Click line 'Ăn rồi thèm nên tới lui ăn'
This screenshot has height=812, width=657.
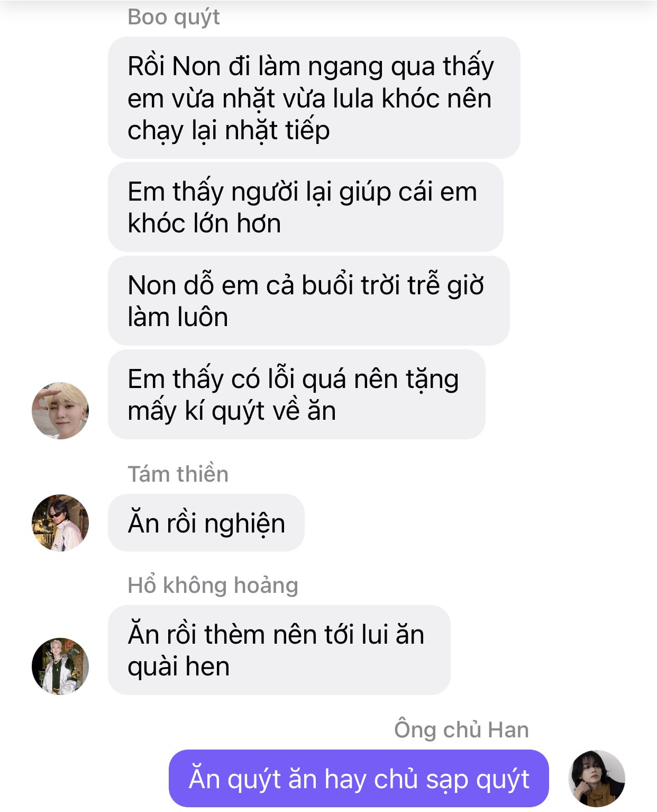[x=276, y=634]
